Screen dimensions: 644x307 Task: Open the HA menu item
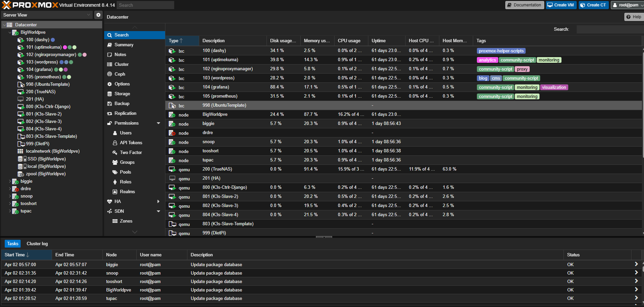(x=134, y=202)
